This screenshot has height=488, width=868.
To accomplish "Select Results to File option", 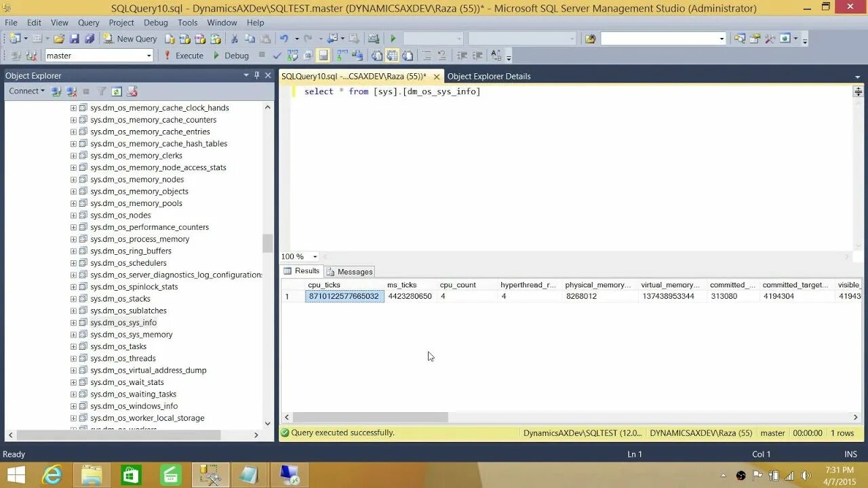I will [x=408, y=56].
